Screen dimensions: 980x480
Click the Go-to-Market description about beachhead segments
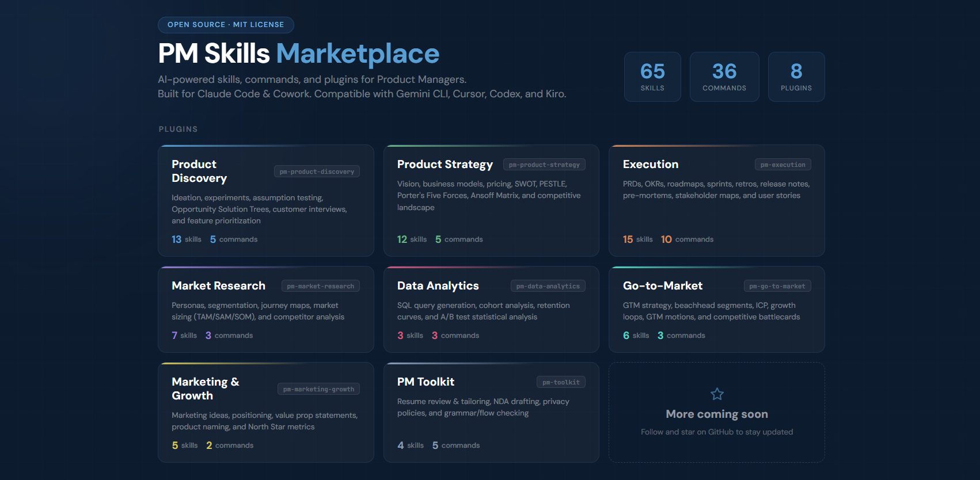point(712,311)
